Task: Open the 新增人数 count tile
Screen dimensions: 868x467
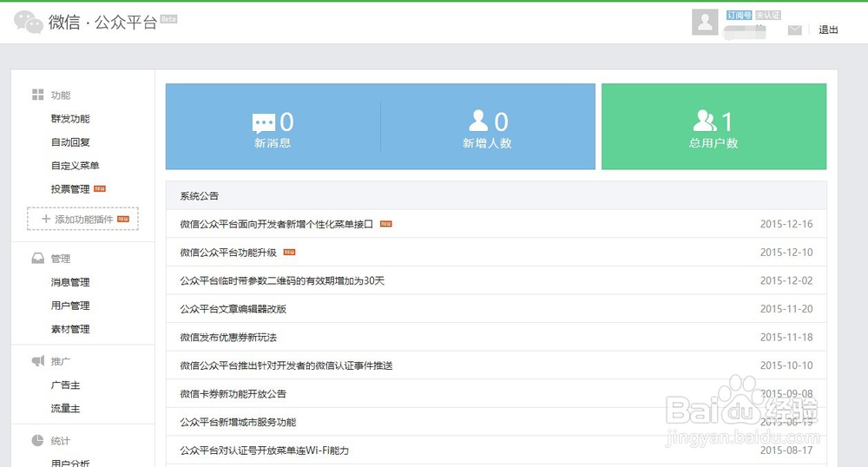Action: point(488,127)
